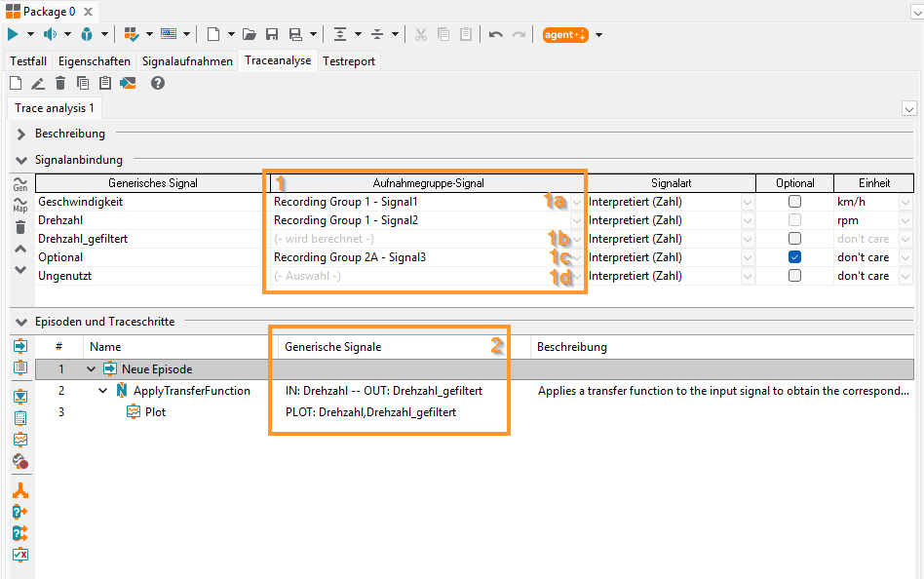This screenshot has height=579, width=924.
Task: Click the open folder icon
Action: tap(250, 34)
